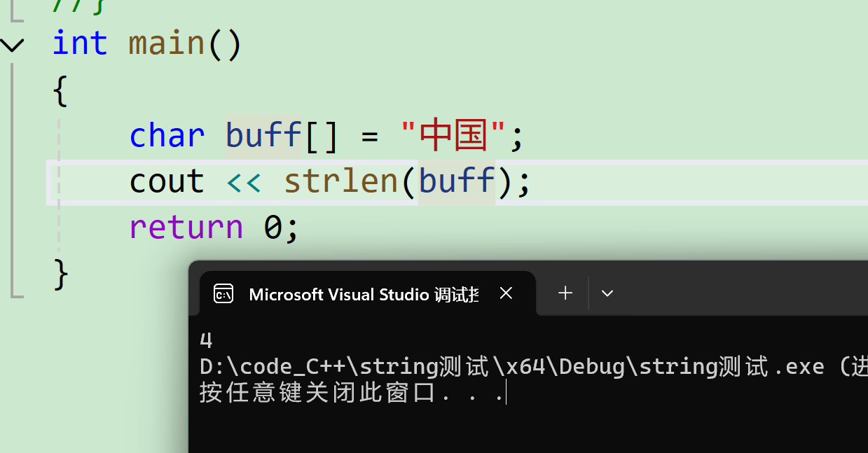
Task: Click the terminal icon in the console tab
Action: pyautogui.click(x=223, y=293)
